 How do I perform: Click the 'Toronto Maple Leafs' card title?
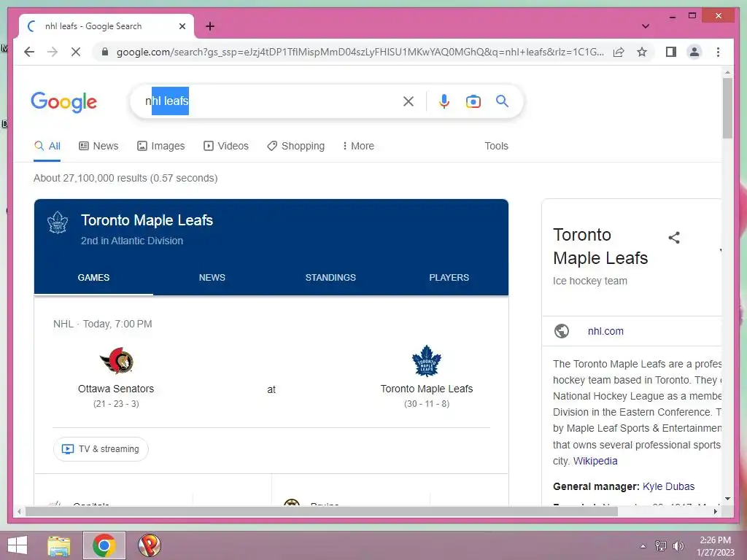click(147, 220)
